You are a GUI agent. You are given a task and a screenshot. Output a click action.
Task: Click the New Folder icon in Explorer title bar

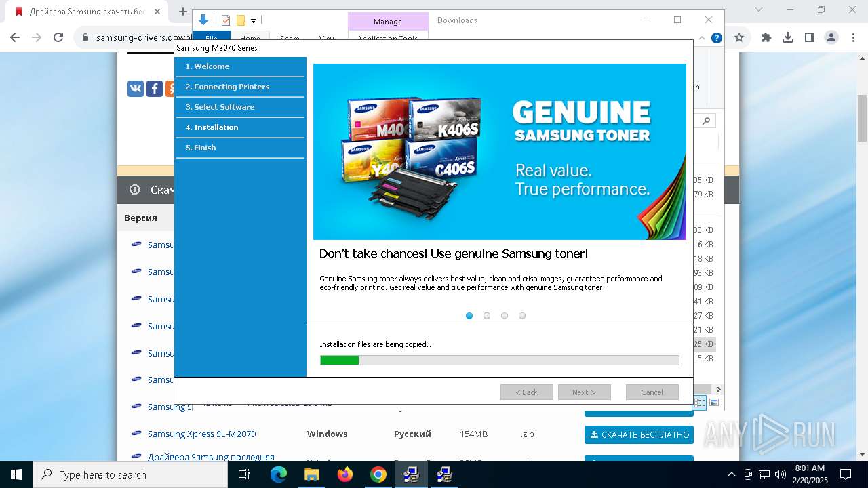[x=241, y=20]
